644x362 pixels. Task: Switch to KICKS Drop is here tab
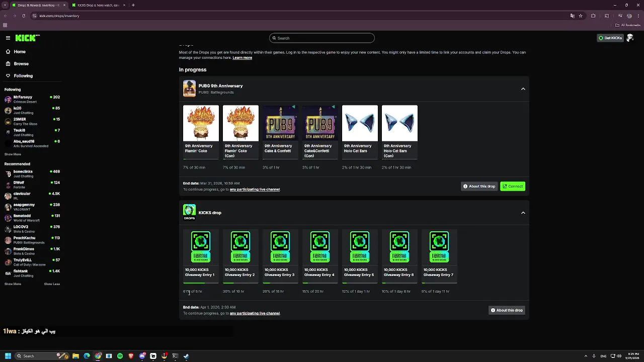(x=98, y=5)
